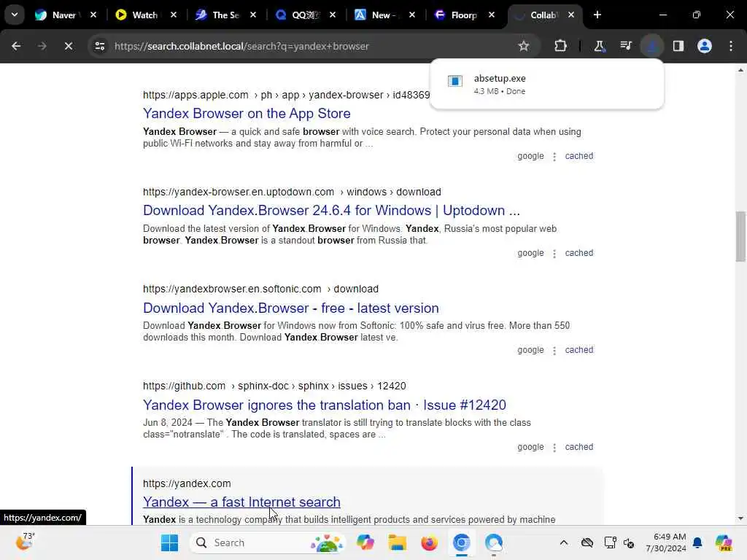Screen dimensions: 747x560
Task: Go back to the previous page
Action: (x=16, y=46)
